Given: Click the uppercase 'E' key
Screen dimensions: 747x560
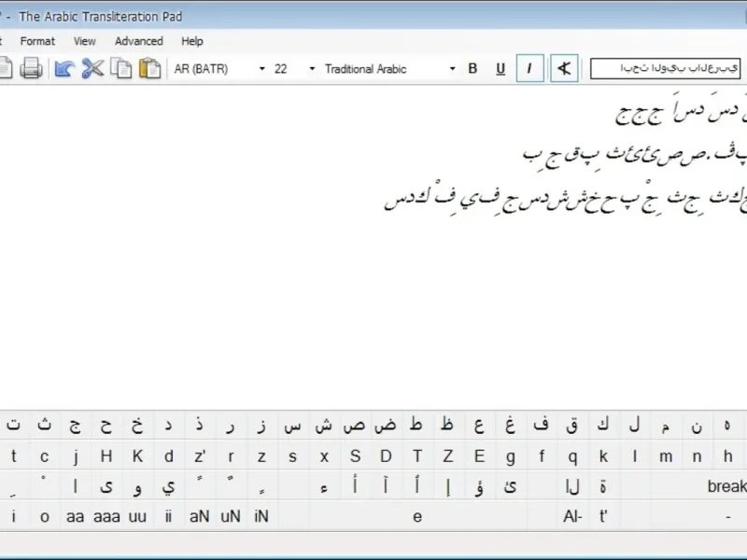Looking at the screenshot, I should point(479,456).
